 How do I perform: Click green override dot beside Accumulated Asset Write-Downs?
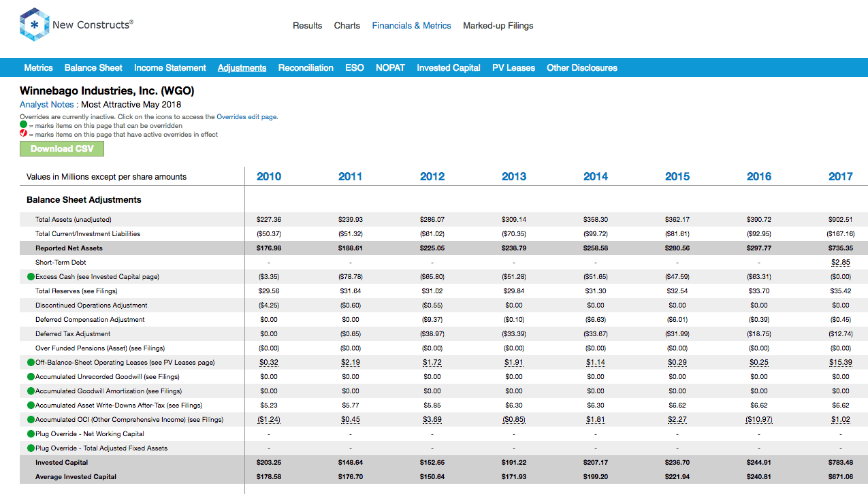[x=31, y=406]
